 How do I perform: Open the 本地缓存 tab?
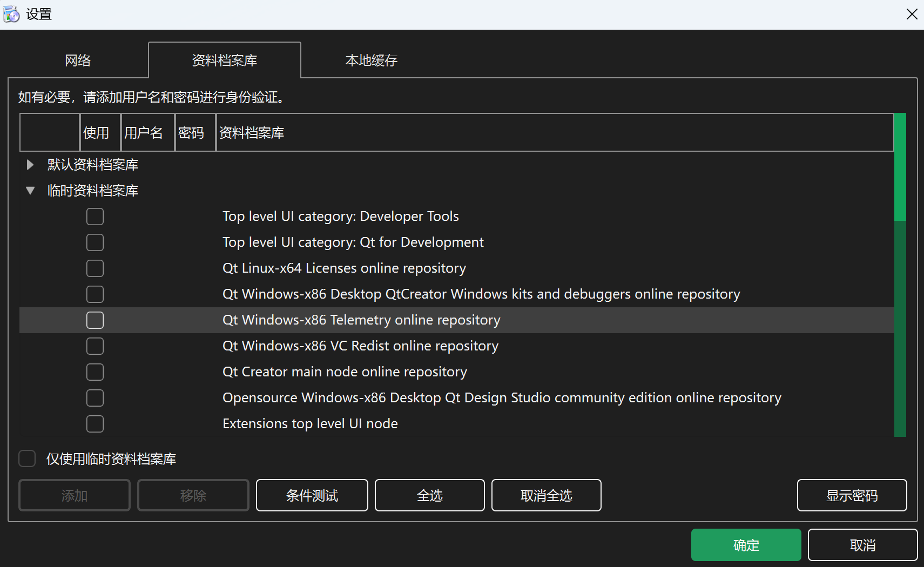(x=372, y=60)
